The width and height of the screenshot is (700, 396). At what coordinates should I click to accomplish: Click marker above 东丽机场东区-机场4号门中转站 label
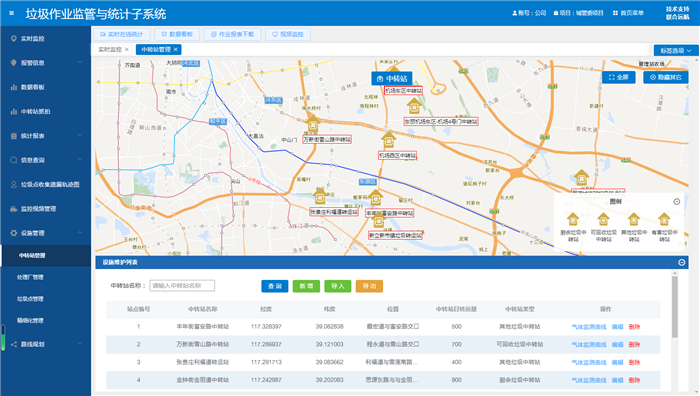[x=414, y=106]
